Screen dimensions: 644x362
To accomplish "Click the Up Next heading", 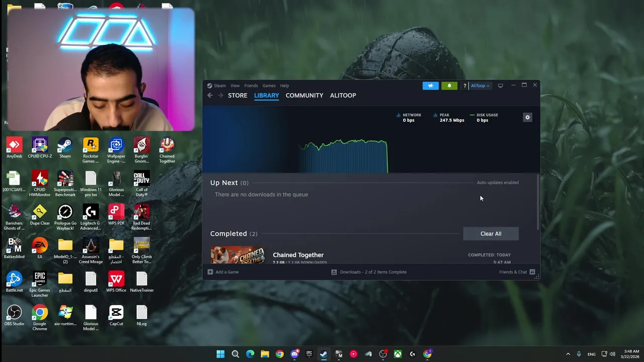I will click(224, 183).
